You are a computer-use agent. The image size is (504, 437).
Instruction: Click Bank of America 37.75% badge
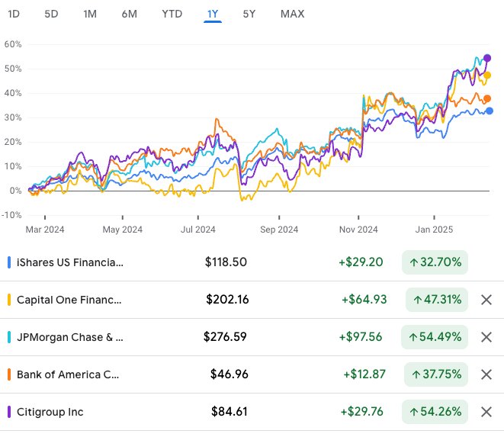pos(436,374)
